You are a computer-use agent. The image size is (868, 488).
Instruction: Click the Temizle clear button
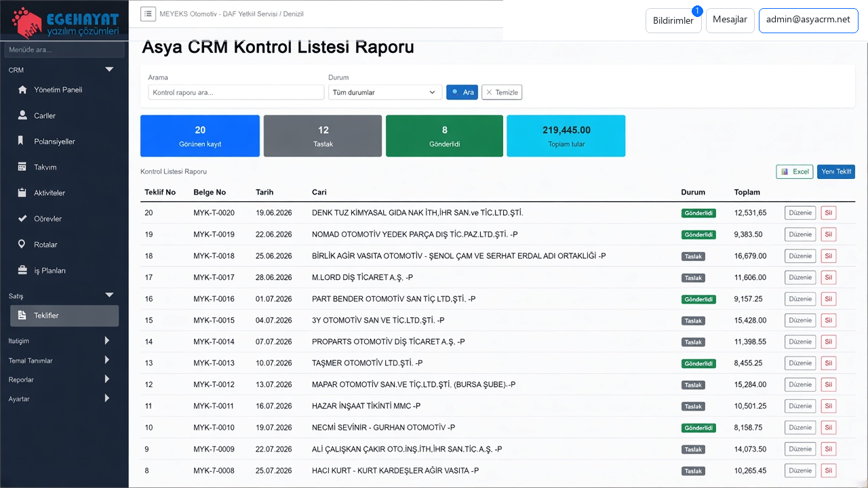pyautogui.click(x=502, y=92)
